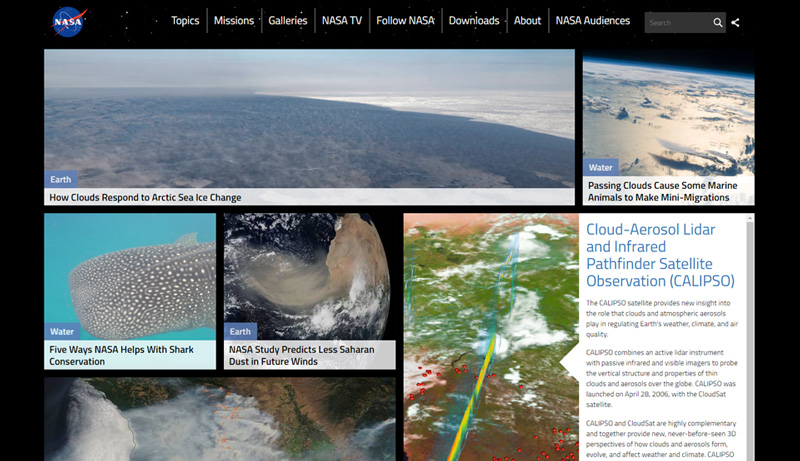This screenshot has height=461, width=800.
Task: Click paragraph beginning 'The CALIPSO satellite provides'
Action: pos(662,319)
